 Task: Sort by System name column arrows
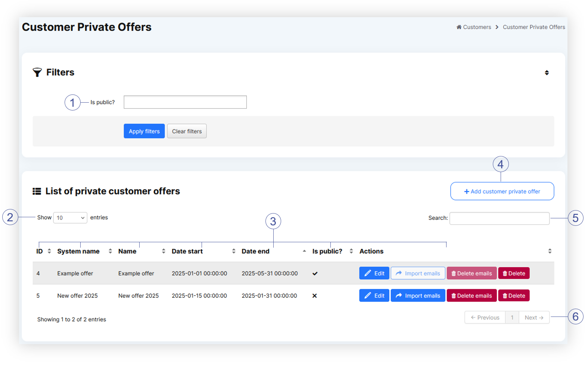click(x=110, y=252)
